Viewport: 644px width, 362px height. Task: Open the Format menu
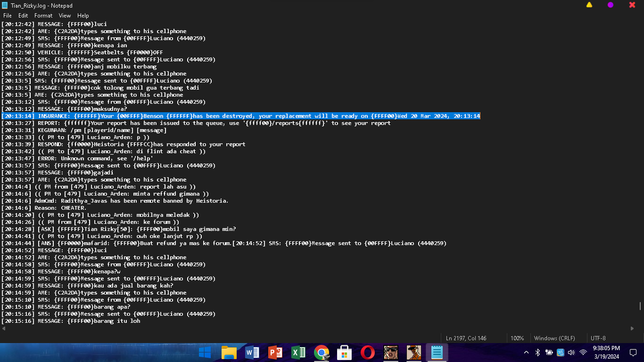43,16
